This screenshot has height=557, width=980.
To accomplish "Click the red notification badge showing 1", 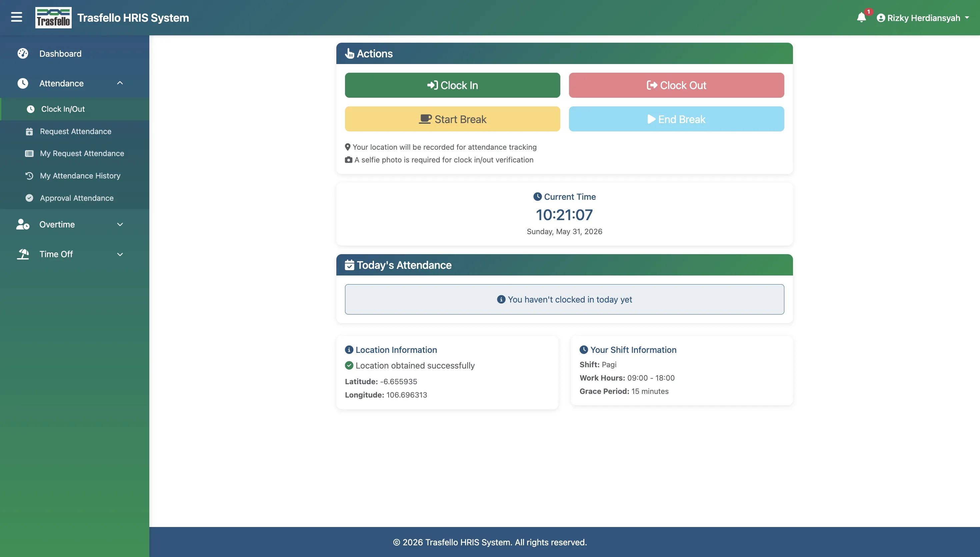I will coord(868,12).
